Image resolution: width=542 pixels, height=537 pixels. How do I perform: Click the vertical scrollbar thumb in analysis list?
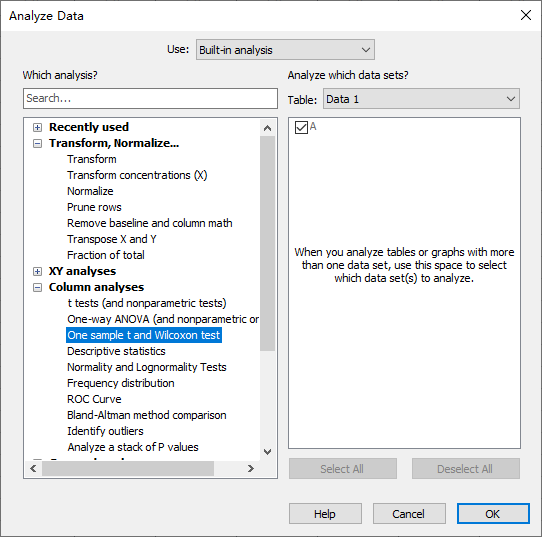[x=267, y=244]
